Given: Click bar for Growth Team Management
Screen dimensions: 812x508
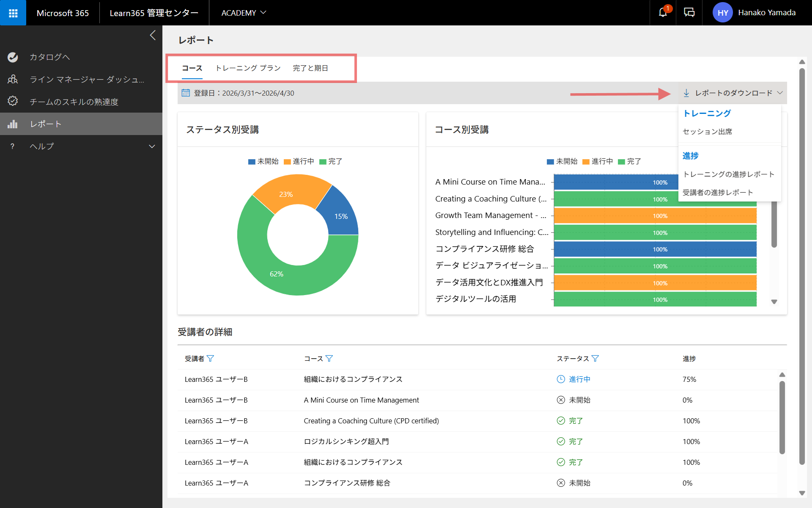Looking at the screenshot, I should coord(655,216).
